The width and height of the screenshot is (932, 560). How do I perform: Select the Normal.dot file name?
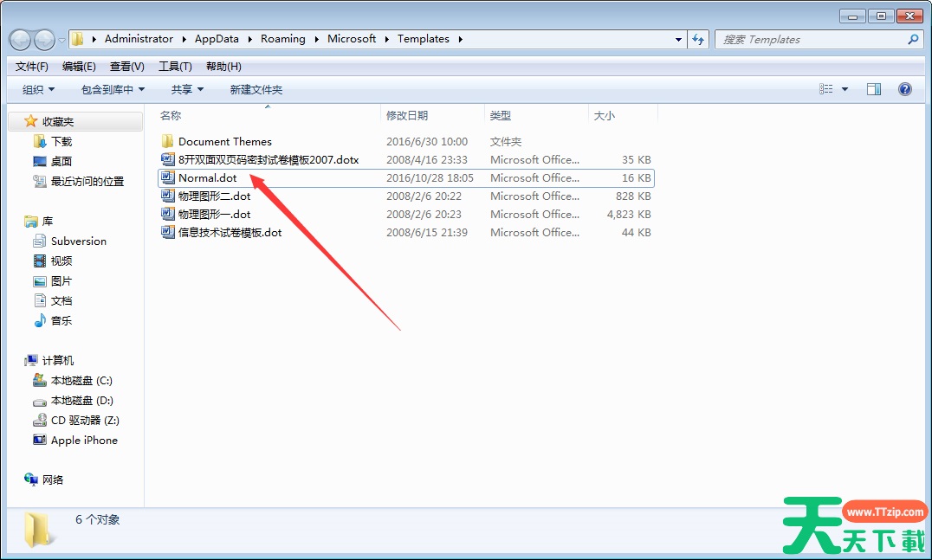207,177
